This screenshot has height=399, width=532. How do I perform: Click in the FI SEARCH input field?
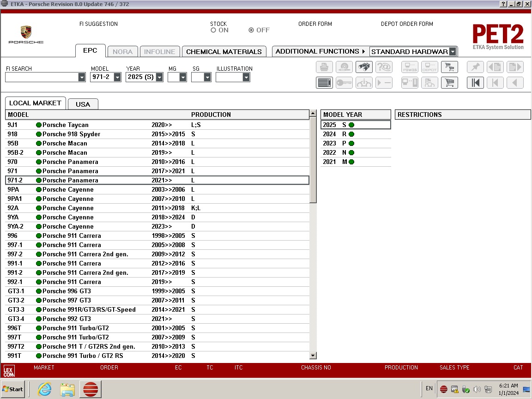(42, 78)
